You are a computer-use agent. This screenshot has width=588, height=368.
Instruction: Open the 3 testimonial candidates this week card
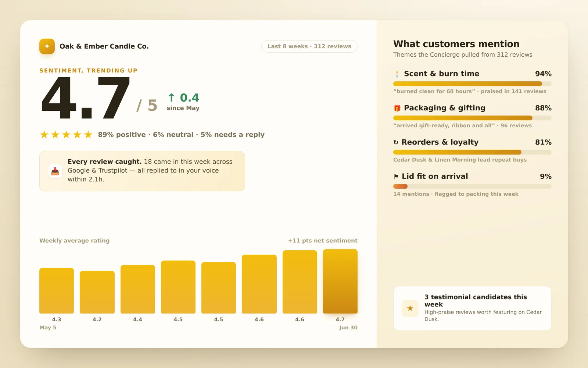(472, 308)
